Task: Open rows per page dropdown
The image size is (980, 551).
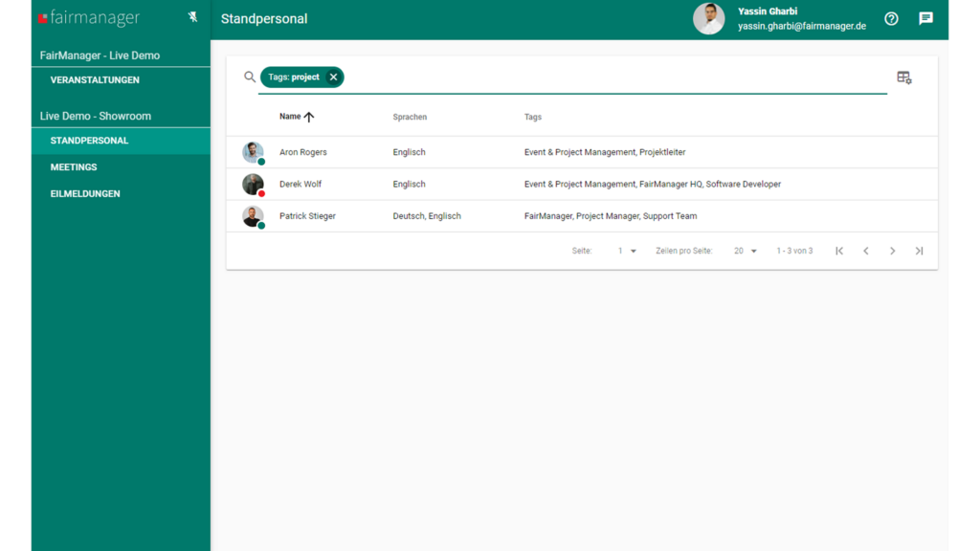Action: pos(745,251)
